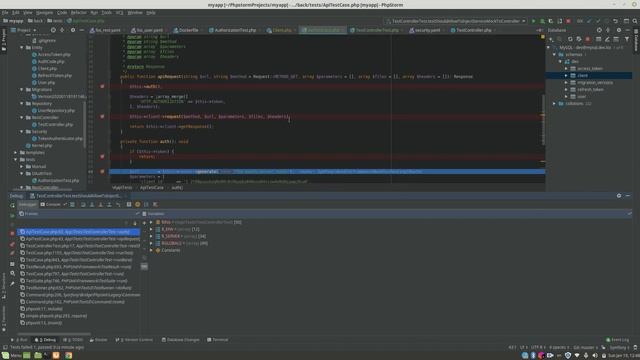Viewport: 640px width, 360px height.
Task: Click the filter funnel icon in Database toolbar
Action: coord(627,39)
